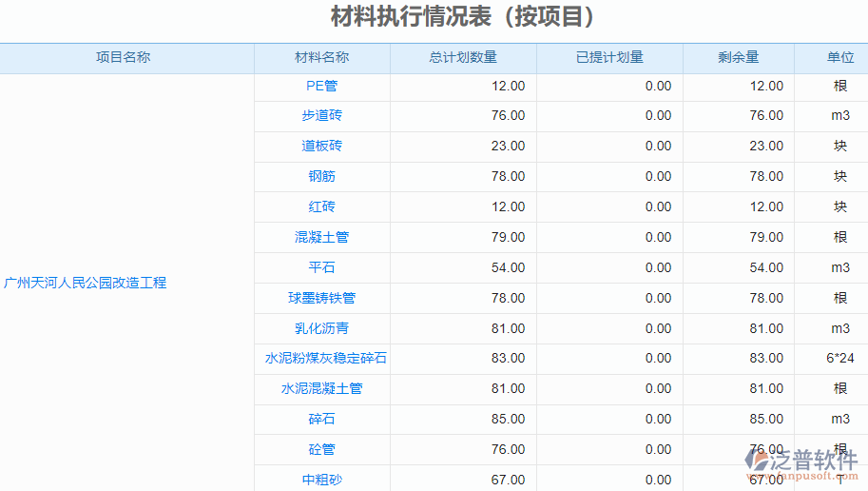This screenshot has width=868, height=491.
Task: Click the 乳化沥青 material link
Action: [321, 328]
